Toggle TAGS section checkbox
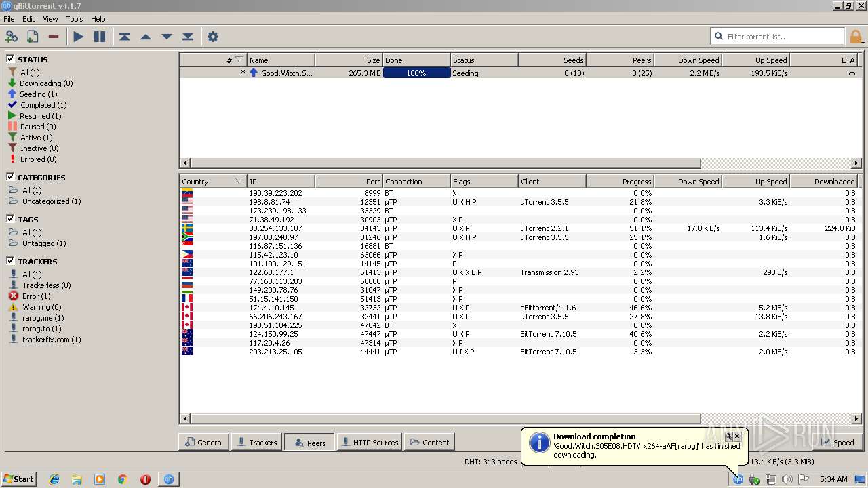 tap(11, 219)
